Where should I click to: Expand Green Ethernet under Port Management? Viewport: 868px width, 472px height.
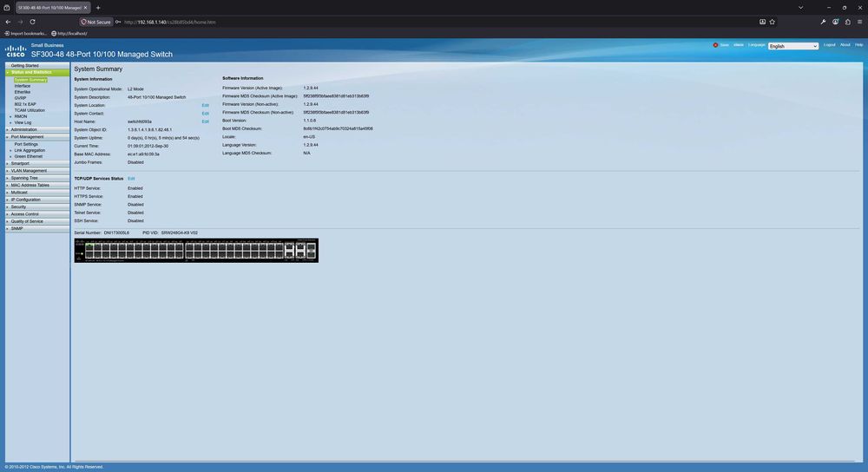pyautogui.click(x=10, y=156)
